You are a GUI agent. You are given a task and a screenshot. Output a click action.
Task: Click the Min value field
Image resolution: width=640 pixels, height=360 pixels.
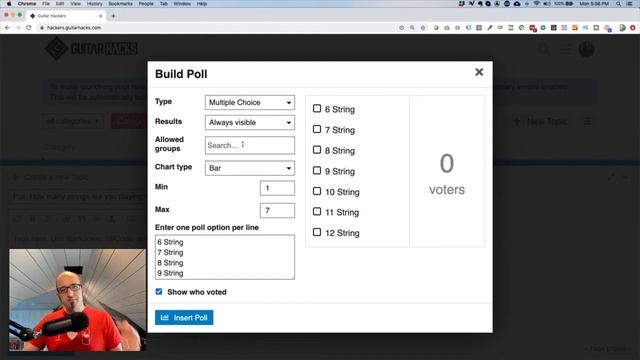277,188
